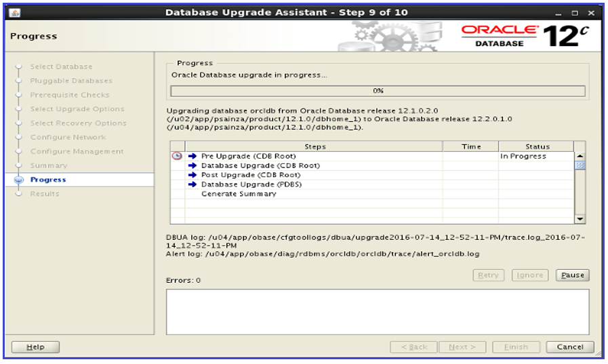Click the Oracle Database upgrade in progress message

(x=249, y=75)
